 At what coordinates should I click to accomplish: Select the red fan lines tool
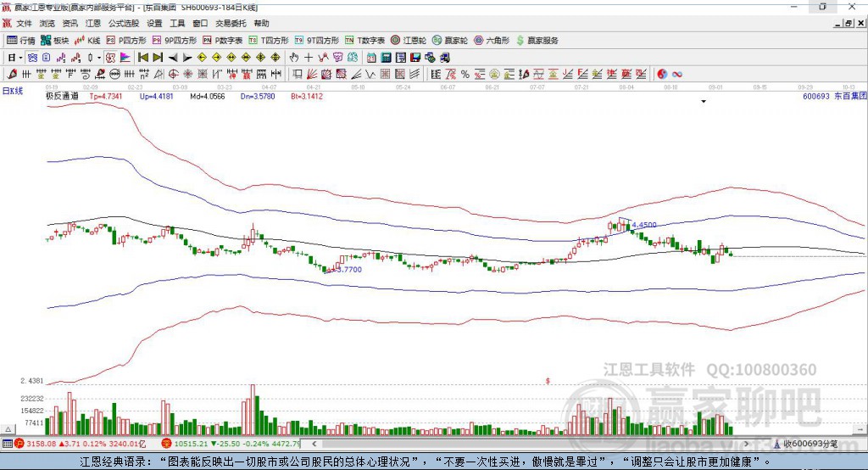point(312,74)
